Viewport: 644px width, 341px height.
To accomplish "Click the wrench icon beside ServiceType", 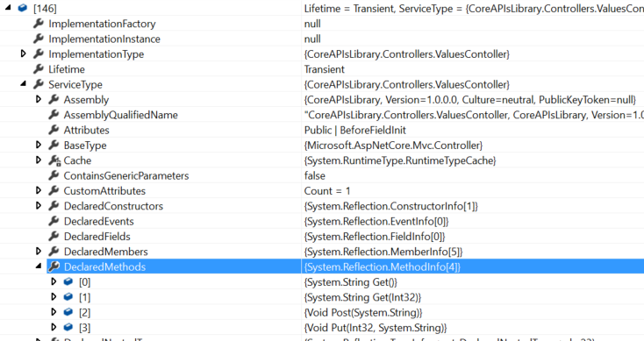I will pos(39,84).
